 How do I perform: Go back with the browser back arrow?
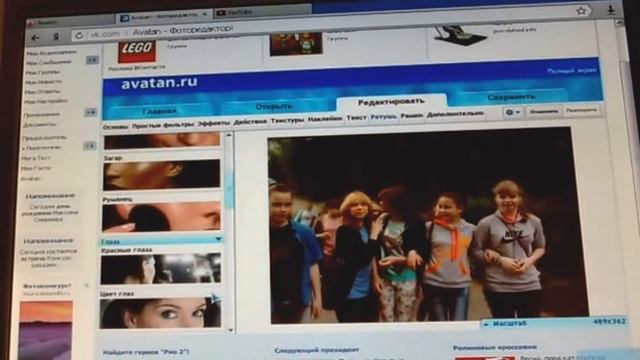(x=36, y=38)
